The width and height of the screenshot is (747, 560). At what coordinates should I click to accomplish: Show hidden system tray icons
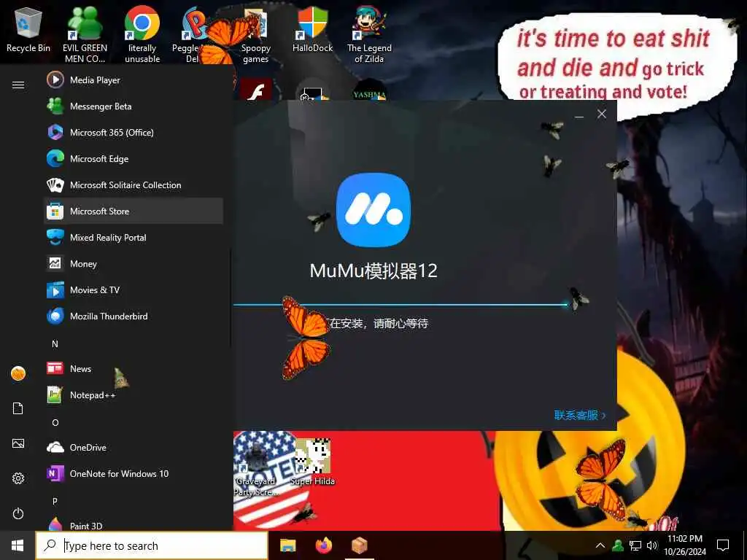pos(600,545)
